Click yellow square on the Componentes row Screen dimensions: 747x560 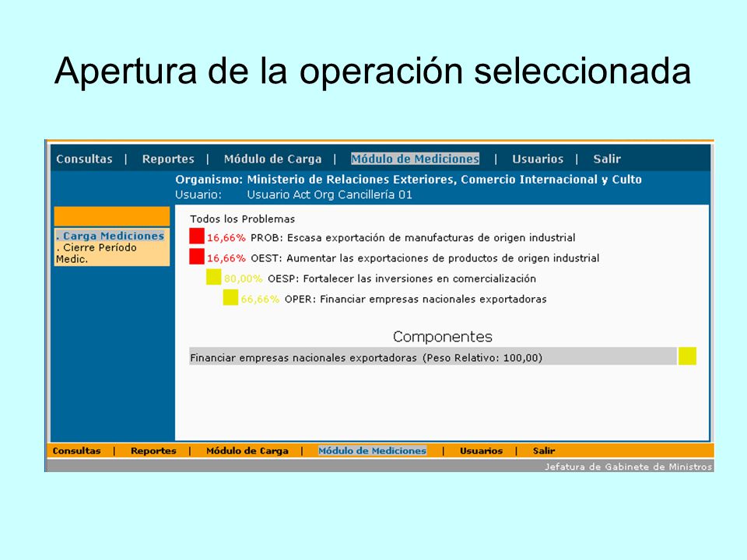point(687,356)
